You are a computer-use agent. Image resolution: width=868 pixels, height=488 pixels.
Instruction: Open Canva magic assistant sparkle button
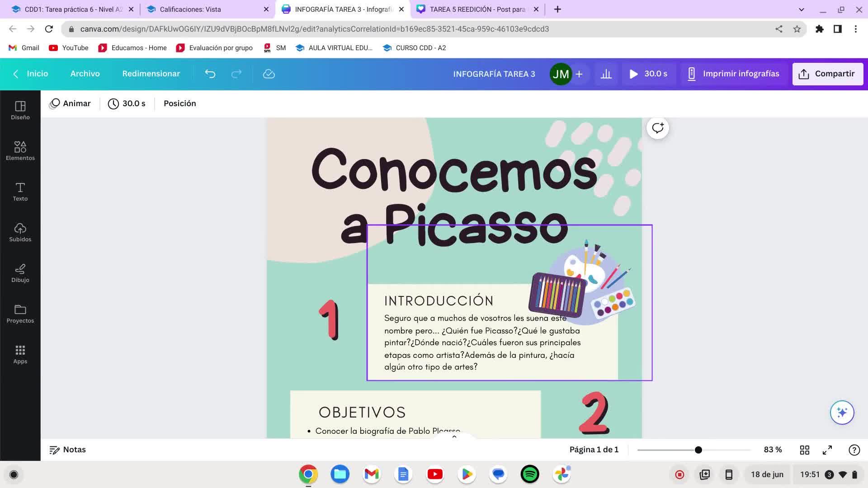click(x=842, y=412)
